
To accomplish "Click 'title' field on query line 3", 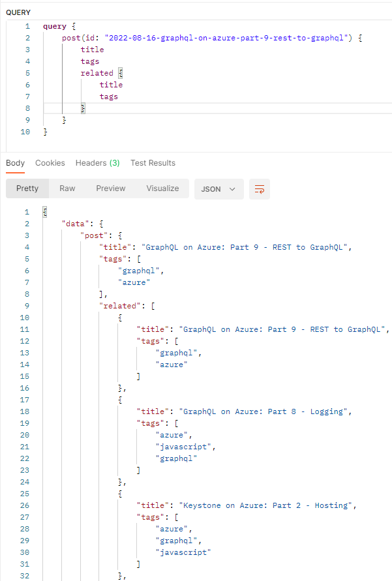I will (x=92, y=50).
